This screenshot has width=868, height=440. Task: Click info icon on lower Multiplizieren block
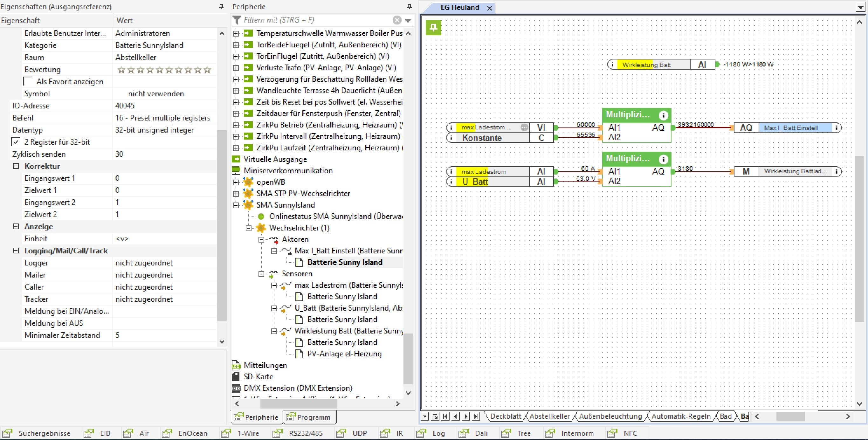pos(663,159)
